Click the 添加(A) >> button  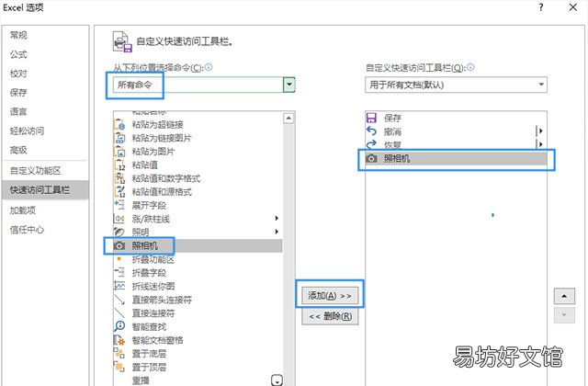(330, 296)
